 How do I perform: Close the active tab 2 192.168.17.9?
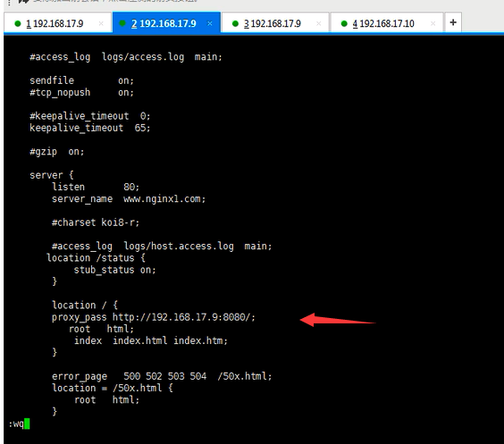pos(210,23)
